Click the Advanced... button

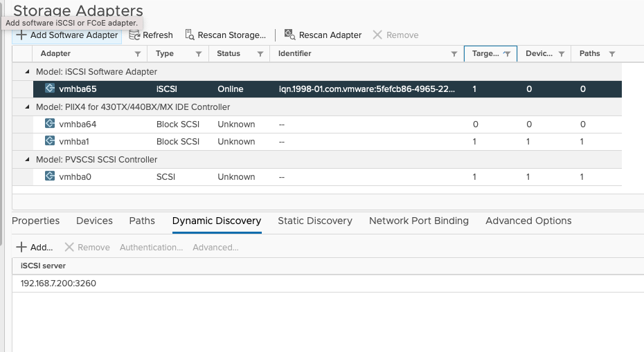215,248
